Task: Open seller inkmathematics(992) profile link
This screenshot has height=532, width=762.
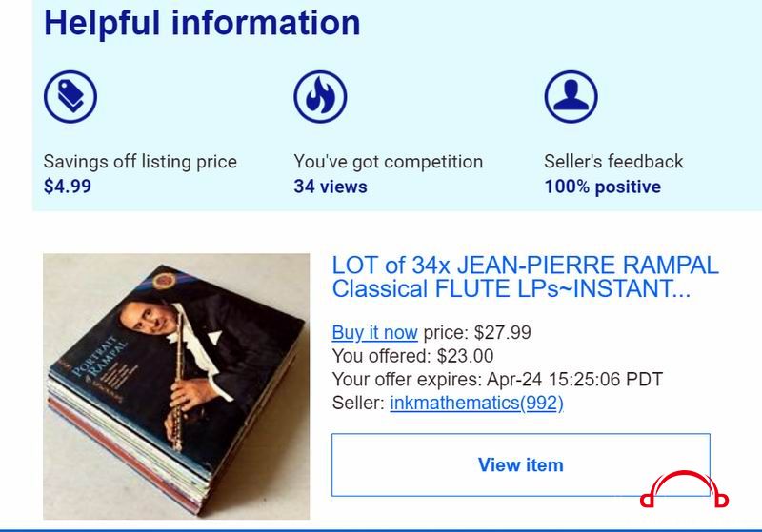Action: coord(476,403)
